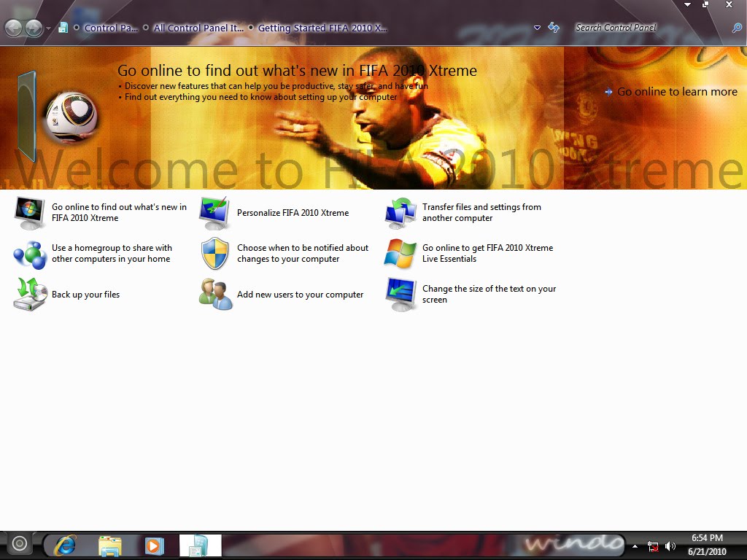Click the active Control Panel taskbar button
The image size is (747, 560).
coord(200,545)
